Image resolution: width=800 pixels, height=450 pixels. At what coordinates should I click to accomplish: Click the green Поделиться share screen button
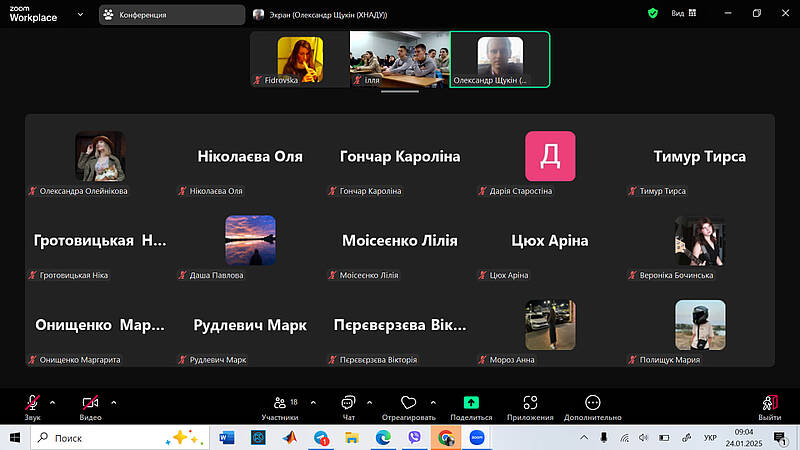471,405
